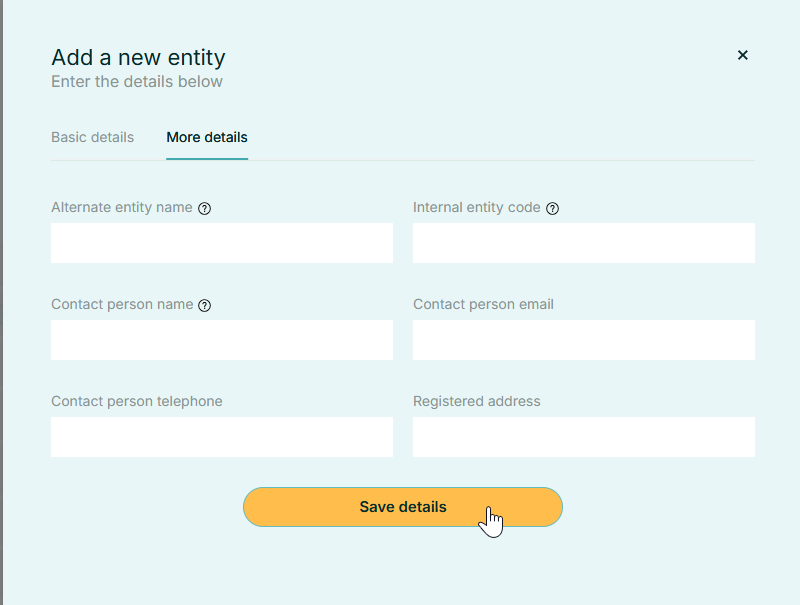Activate the Registered address text box
This screenshot has height=605, width=800.
[x=584, y=437]
